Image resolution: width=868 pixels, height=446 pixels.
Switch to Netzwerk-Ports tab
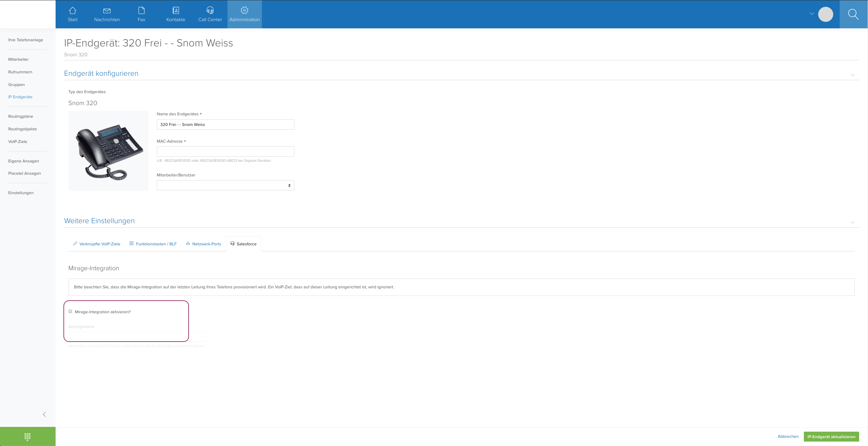click(x=203, y=244)
